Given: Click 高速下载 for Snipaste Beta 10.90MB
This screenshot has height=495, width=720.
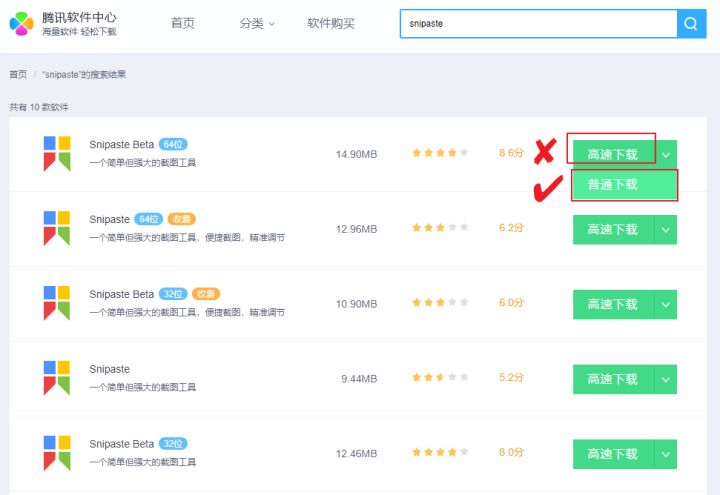Looking at the screenshot, I should (x=613, y=304).
